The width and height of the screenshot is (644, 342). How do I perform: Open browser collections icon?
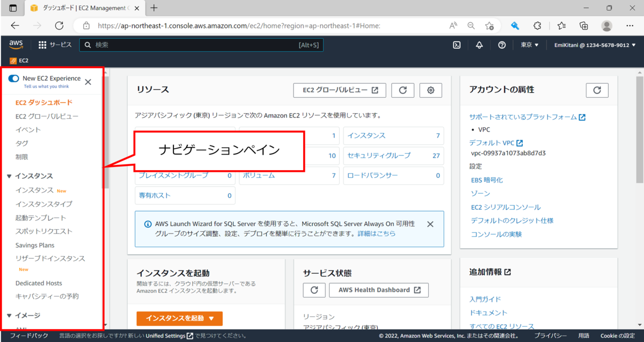click(x=584, y=25)
